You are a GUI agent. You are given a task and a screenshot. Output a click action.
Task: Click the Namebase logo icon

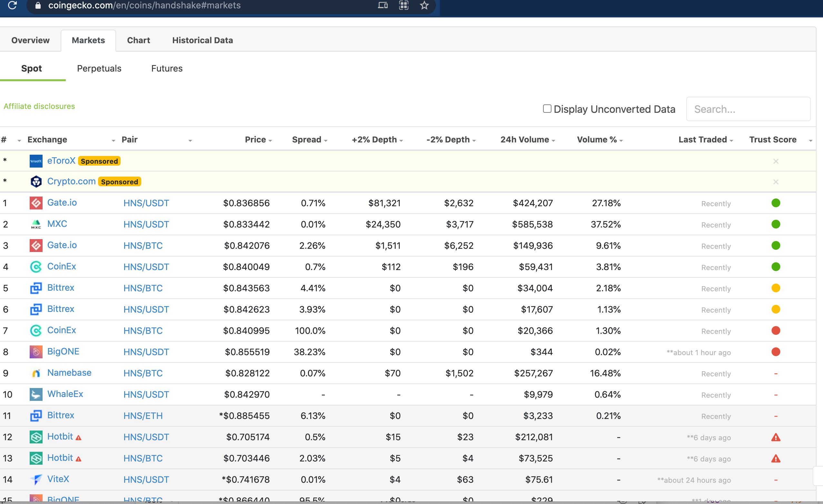click(36, 373)
